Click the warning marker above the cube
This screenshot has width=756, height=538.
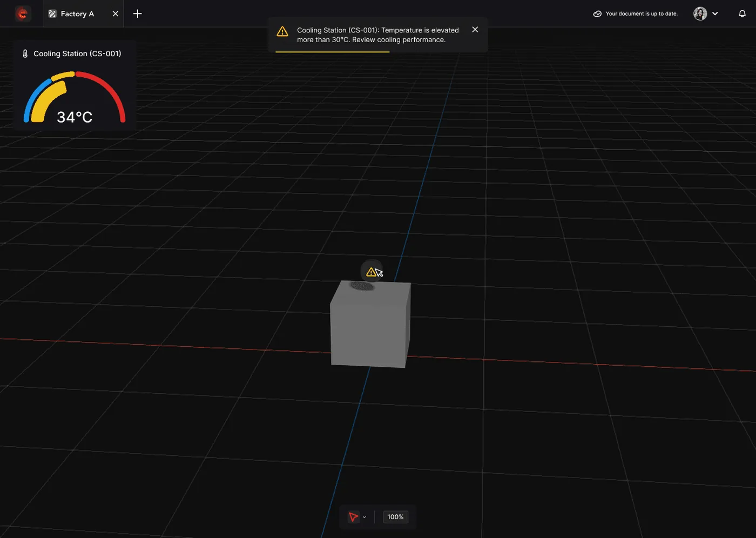tap(371, 272)
